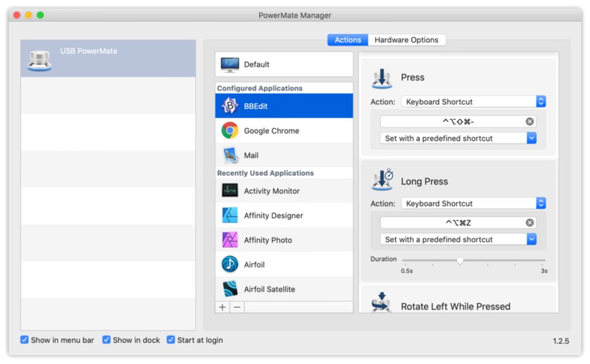This screenshot has width=590, height=364.
Task: Clear the Press keyboard shortcut field
Action: coord(530,121)
